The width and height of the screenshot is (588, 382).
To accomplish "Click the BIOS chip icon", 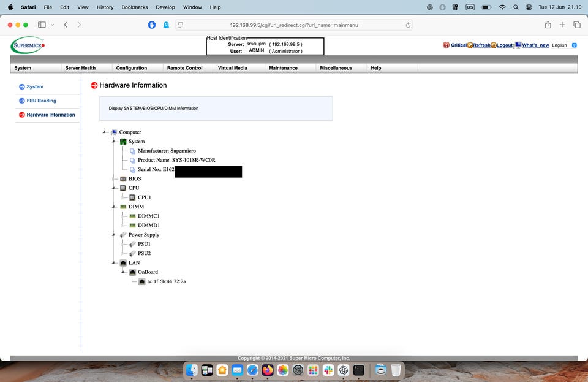I will (123, 179).
